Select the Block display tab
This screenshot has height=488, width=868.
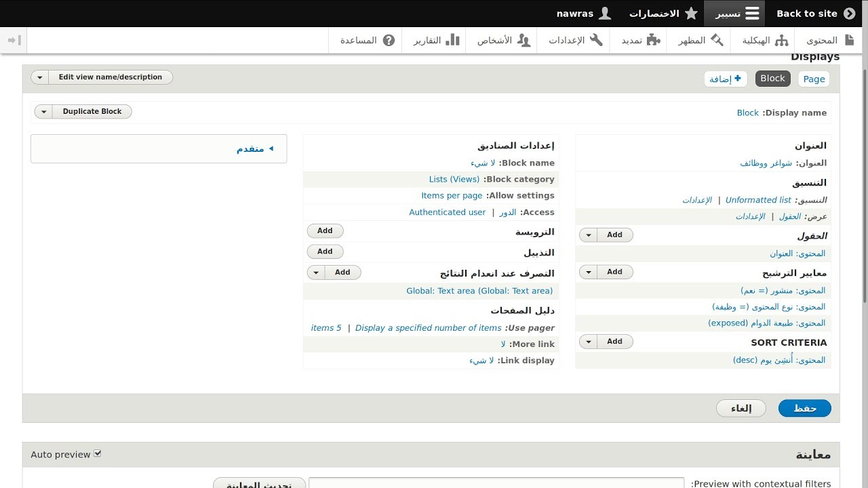[772, 79]
